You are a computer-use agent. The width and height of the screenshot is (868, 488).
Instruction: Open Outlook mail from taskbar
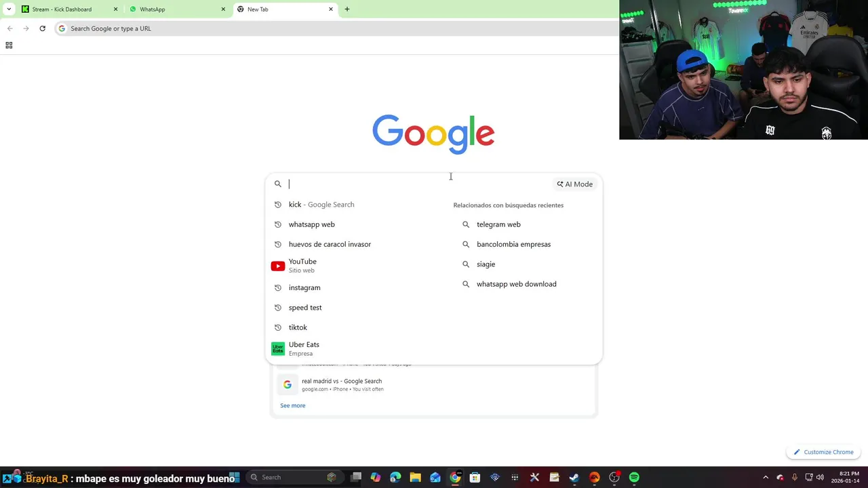click(435, 477)
